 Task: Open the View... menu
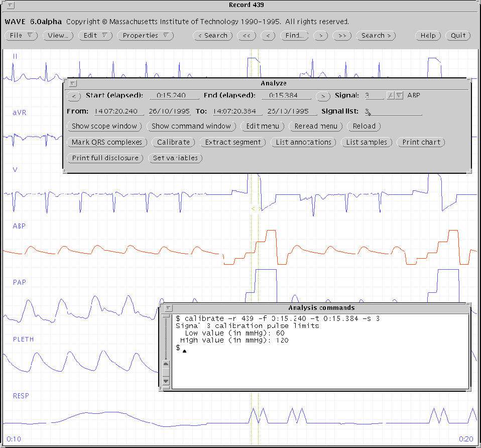tap(58, 36)
